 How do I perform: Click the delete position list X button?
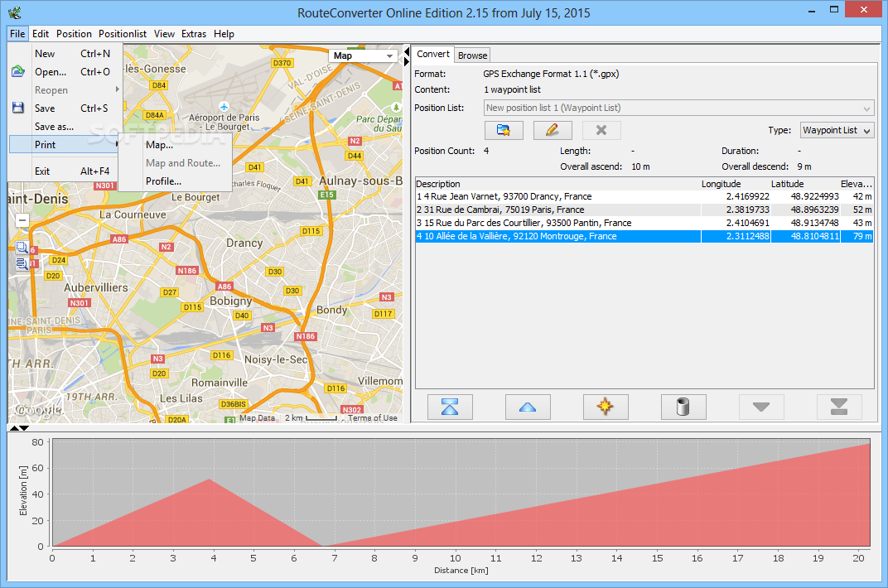pyautogui.click(x=601, y=130)
